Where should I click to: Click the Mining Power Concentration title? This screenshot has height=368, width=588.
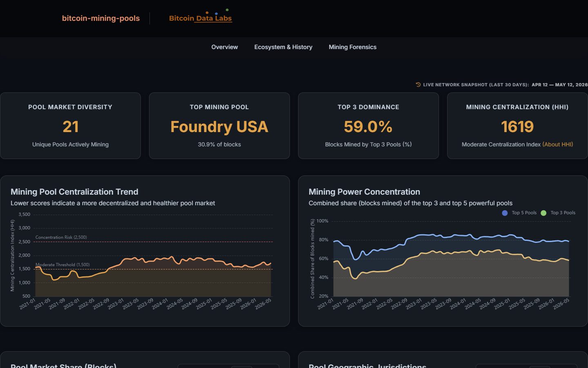click(364, 192)
